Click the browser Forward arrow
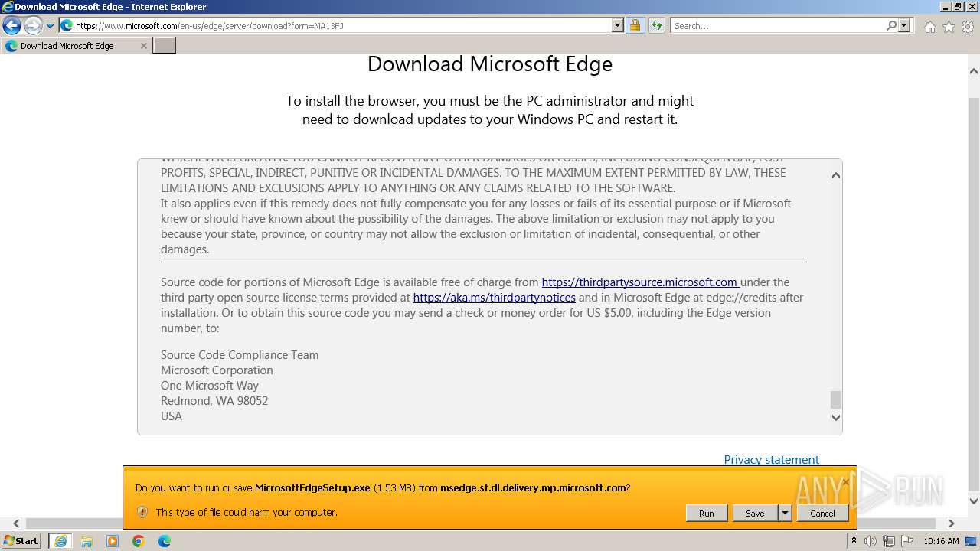The image size is (980, 551). click(x=33, y=26)
